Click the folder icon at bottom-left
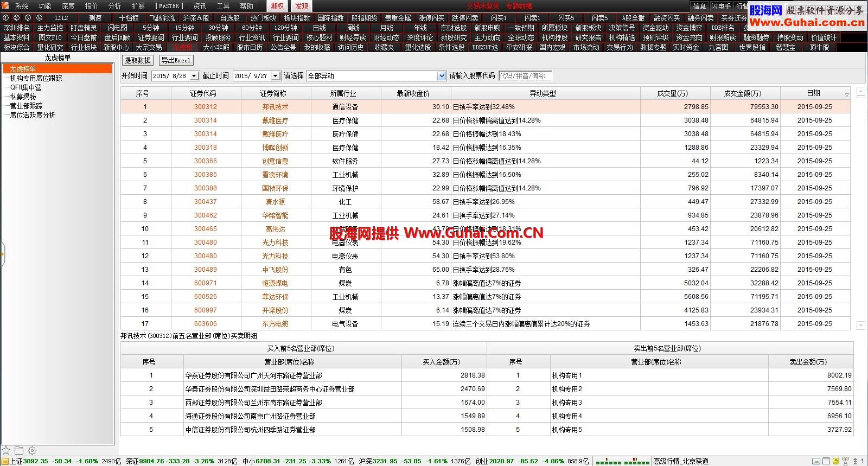This screenshot has height=466, width=868. click(19, 450)
